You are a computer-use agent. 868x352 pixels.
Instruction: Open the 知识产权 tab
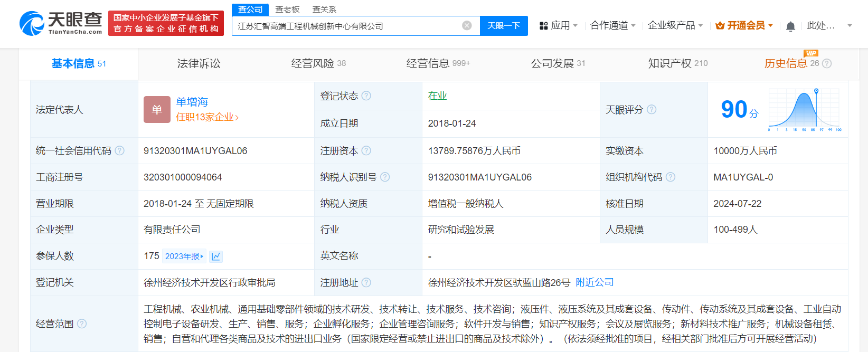coord(677,64)
